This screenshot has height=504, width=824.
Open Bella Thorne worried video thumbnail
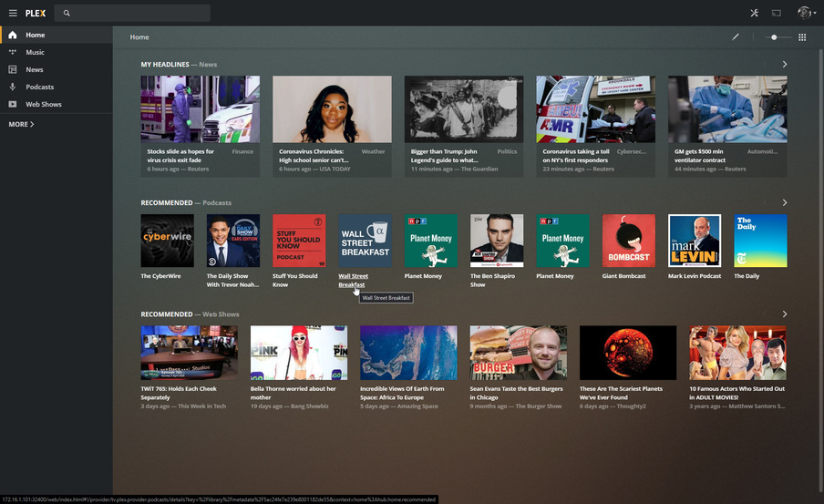point(298,353)
